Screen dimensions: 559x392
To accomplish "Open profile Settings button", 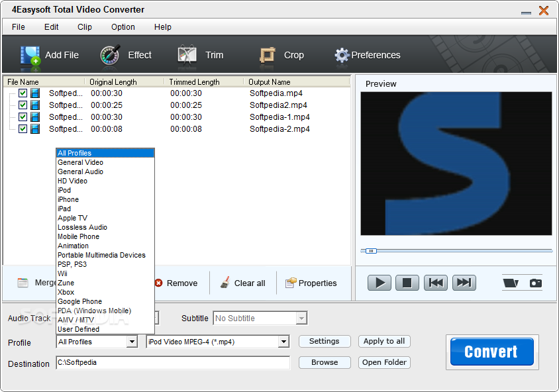I will pyautogui.click(x=325, y=341).
